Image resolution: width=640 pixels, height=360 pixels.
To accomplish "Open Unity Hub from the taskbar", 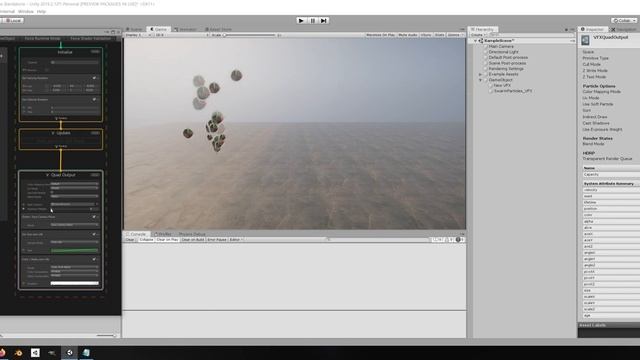I will 36,353.
